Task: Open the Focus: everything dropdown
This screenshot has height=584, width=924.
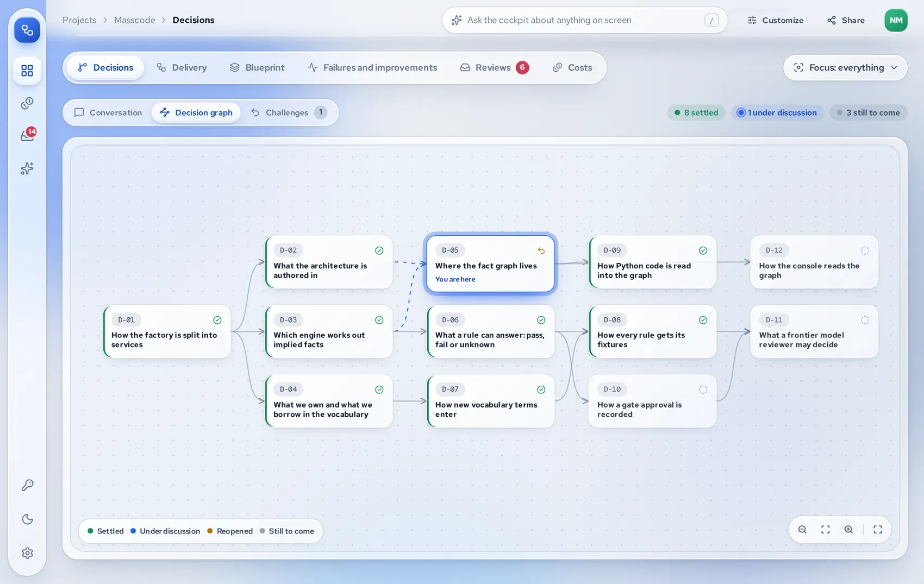Action: [845, 67]
